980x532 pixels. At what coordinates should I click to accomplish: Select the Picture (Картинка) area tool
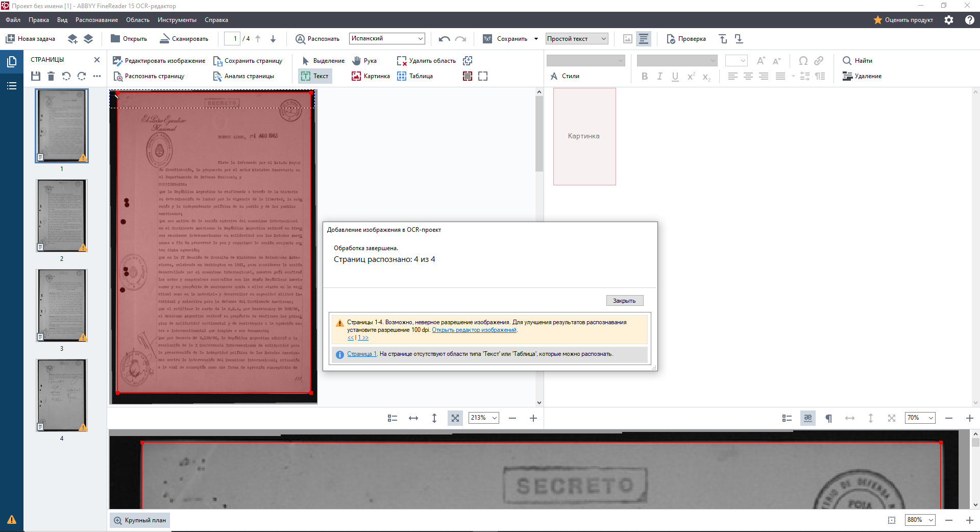pyautogui.click(x=371, y=76)
